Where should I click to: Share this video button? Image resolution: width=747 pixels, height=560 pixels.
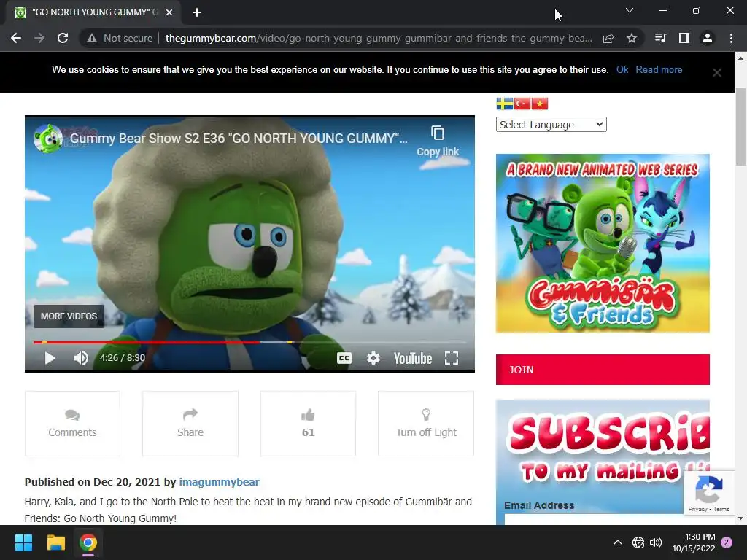coord(190,424)
